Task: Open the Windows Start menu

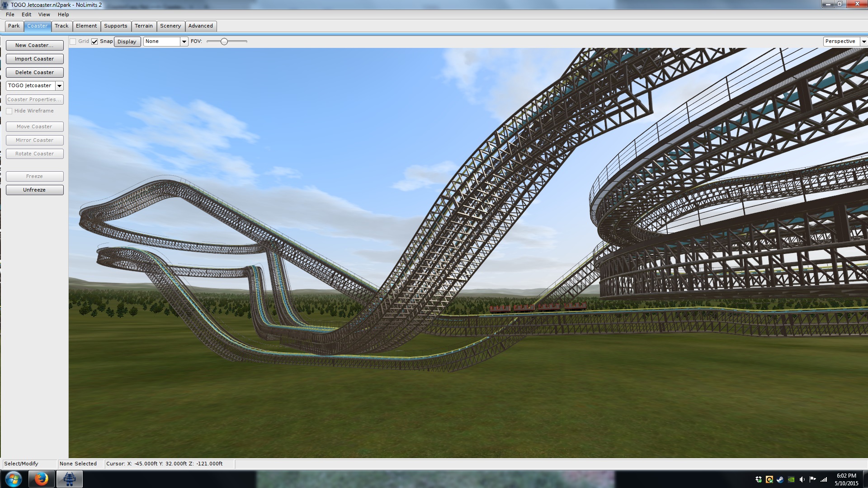Action: coord(13,479)
